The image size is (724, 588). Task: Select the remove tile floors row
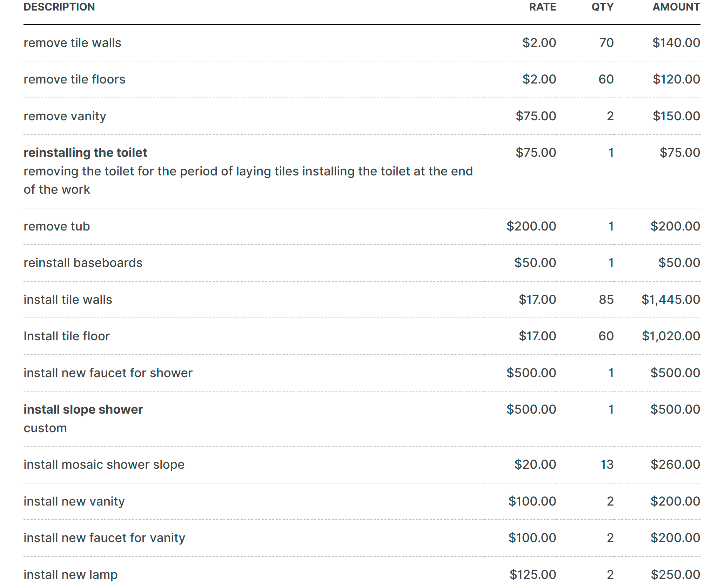pyautogui.click(x=74, y=79)
